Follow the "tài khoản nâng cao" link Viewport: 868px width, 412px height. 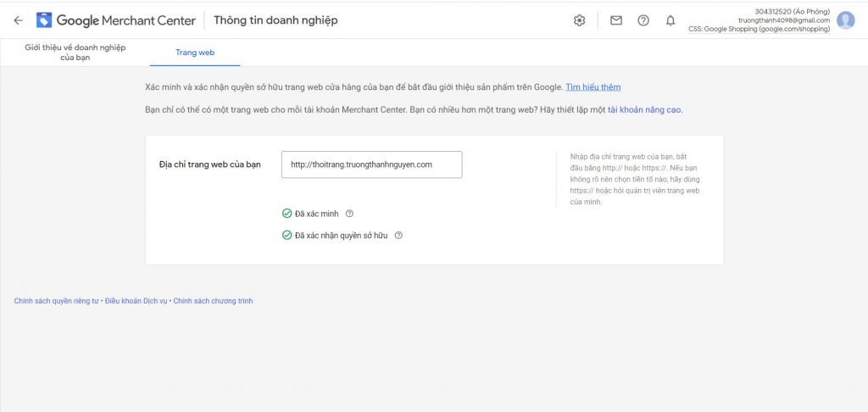pos(643,109)
